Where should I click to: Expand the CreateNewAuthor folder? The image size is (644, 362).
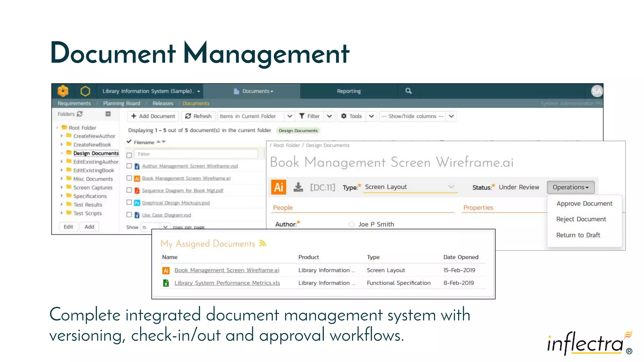click(62, 136)
